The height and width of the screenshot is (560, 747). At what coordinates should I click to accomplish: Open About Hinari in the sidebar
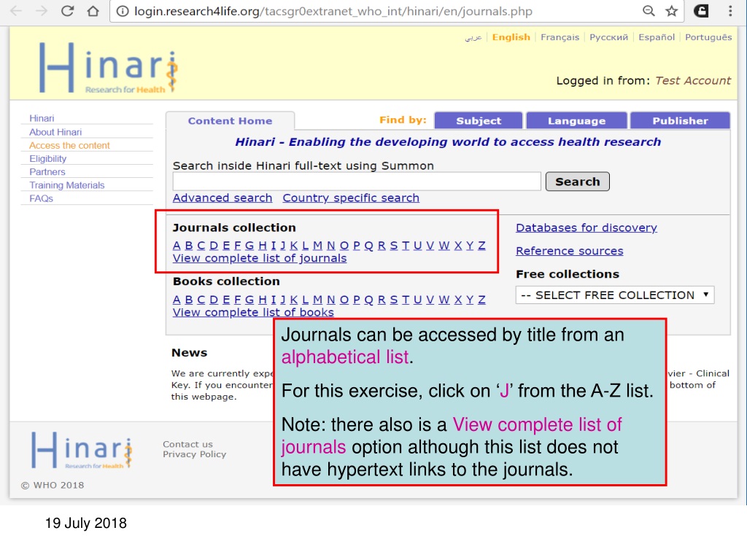pyautogui.click(x=55, y=132)
